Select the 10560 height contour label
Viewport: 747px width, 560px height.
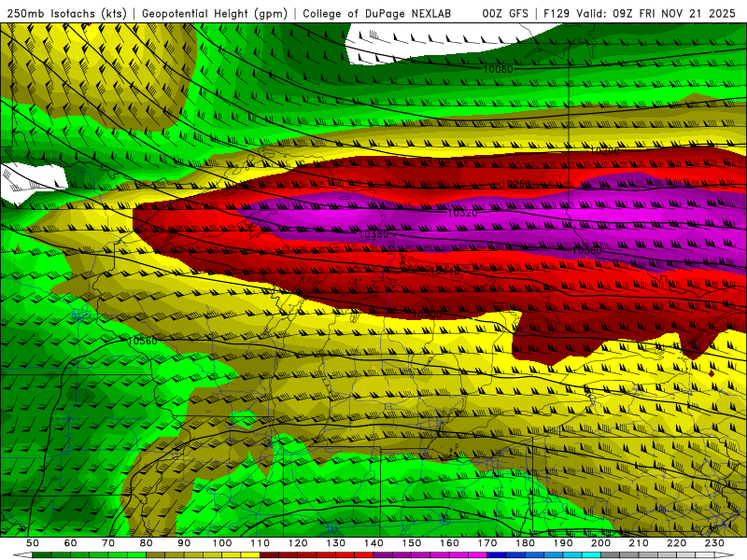(x=143, y=341)
